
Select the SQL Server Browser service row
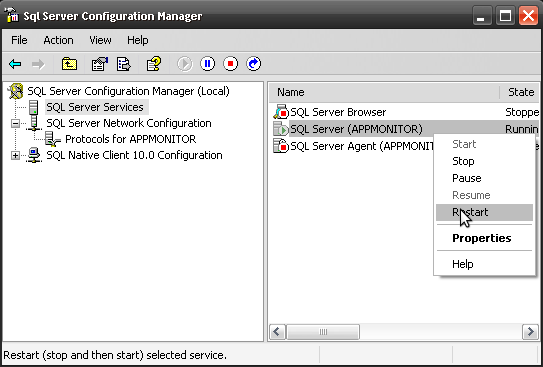click(x=405, y=112)
